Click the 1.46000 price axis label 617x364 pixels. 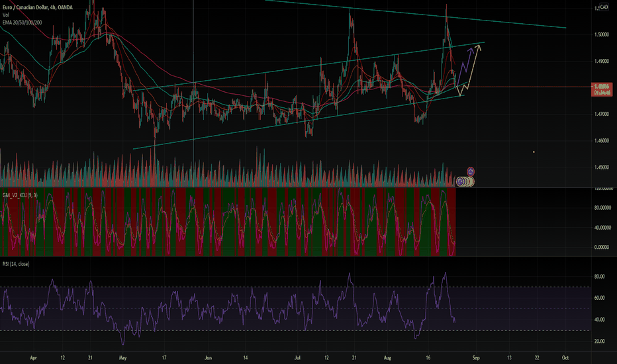(602, 140)
